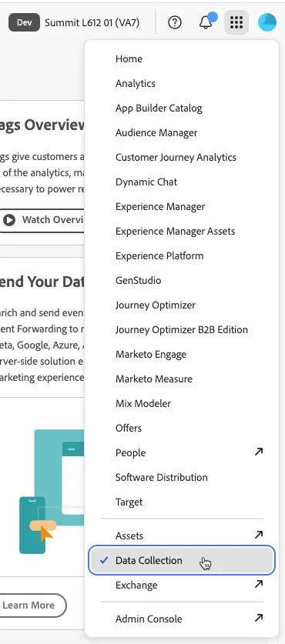Close the app switcher grid icon
The height and width of the screenshot is (644, 285).
(x=236, y=22)
